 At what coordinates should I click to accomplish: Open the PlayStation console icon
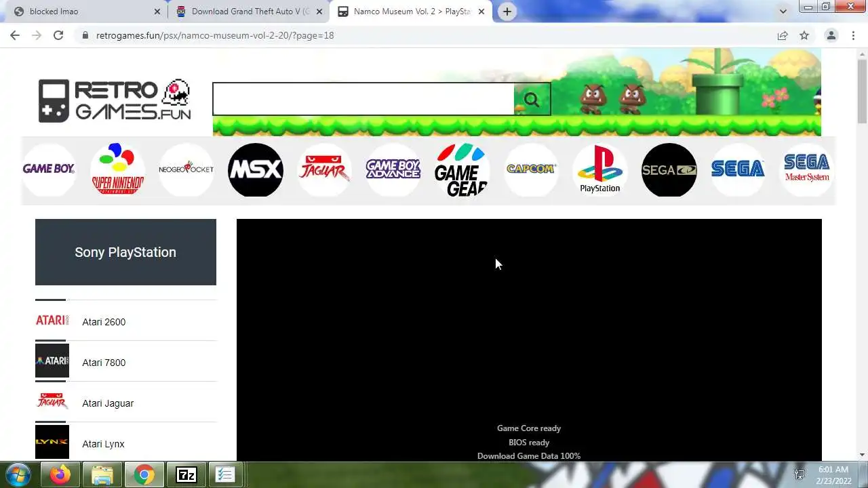(600, 169)
